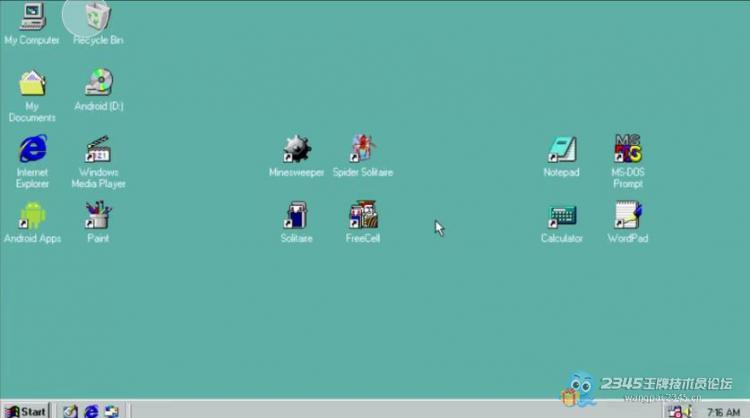Click the first system tray icon left of speaker
The width and height of the screenshot is (750, 418).
675,412
